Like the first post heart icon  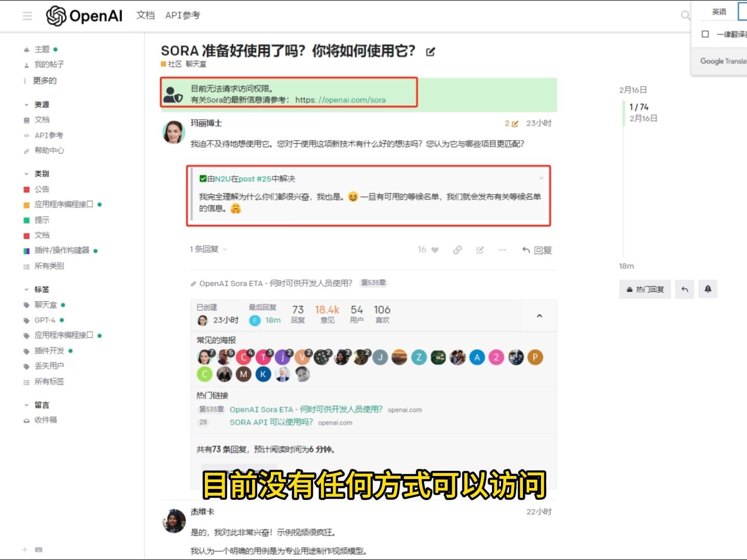(435, 250)
